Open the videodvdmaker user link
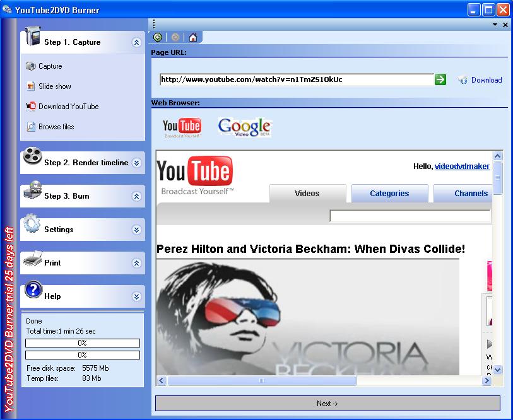The image size is (513, 420). [x=463, y=166]
